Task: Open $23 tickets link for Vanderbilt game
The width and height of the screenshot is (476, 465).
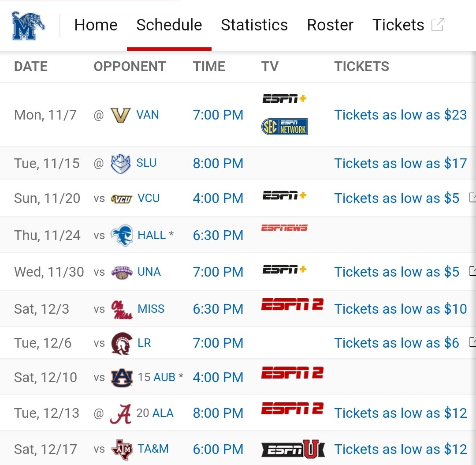Action: [400, 115]
